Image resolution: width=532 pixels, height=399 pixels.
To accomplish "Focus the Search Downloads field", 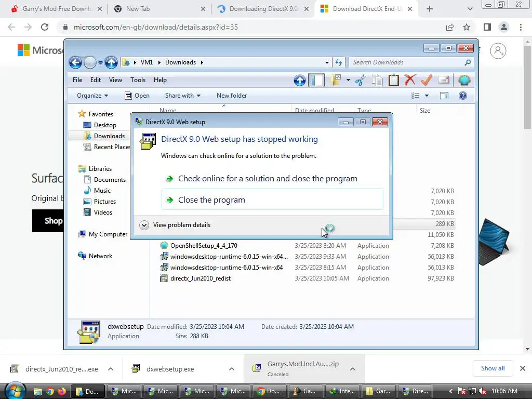I will tap(407, 62).
